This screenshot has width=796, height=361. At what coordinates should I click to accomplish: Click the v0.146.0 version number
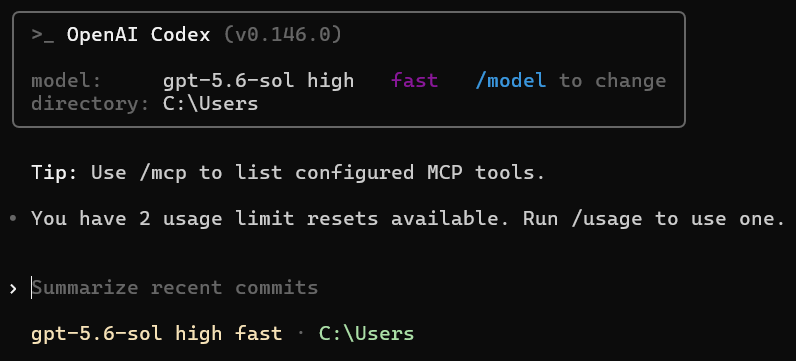[x=283, y=35]
